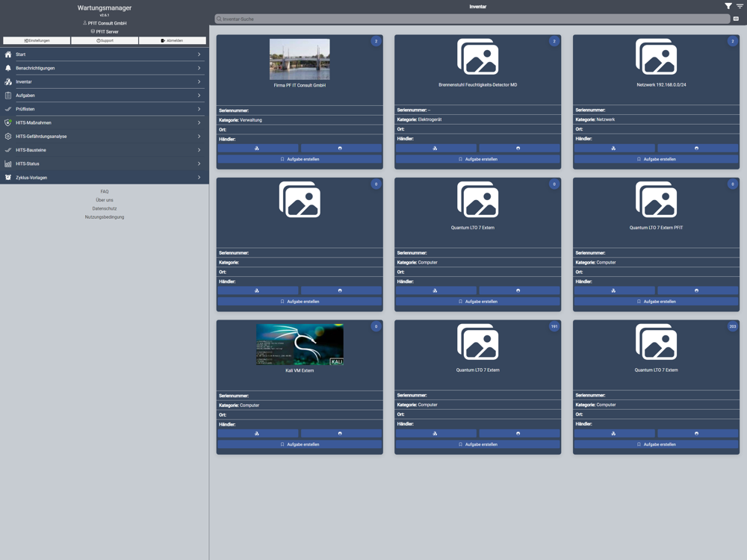Click the HITS-Status bar chart icon
The image size is (747, 560).
8,164
